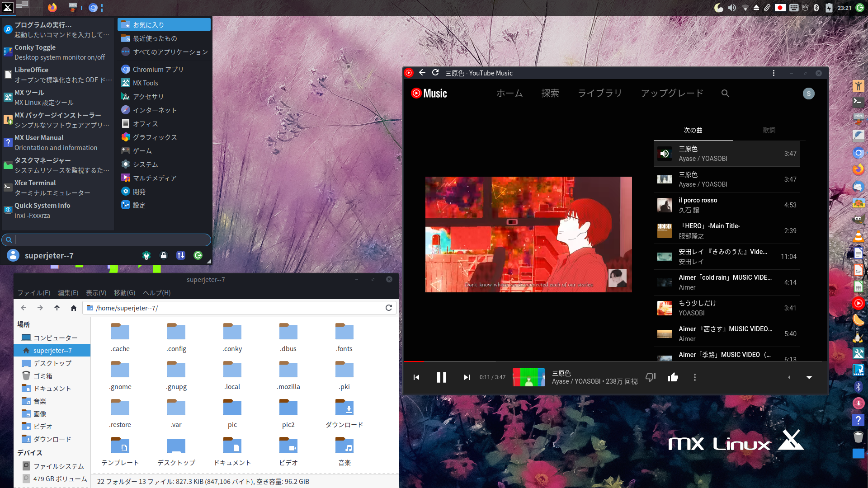Image resolution: width=868 pixels, height=488 pixels.
Task: Play il porco rosso from queue
Action: click(727, 205)
